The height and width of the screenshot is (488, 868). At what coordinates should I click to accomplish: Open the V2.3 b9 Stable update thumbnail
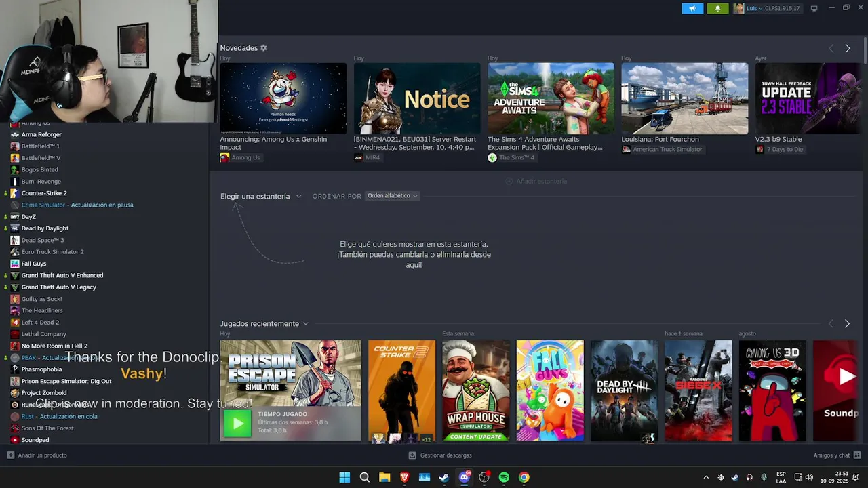(807, 98)
